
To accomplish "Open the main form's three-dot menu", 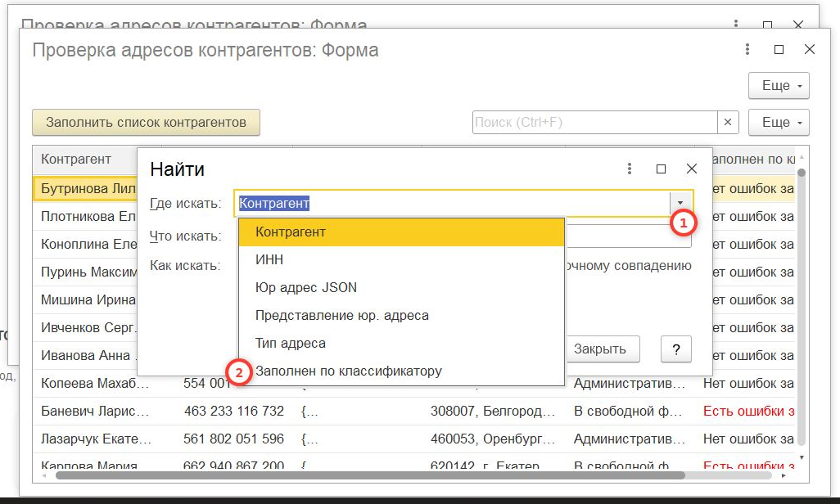I will pos(747,50).
